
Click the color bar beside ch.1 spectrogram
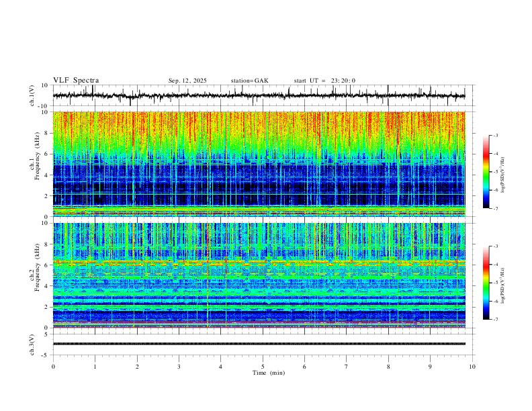coord(486,172)
